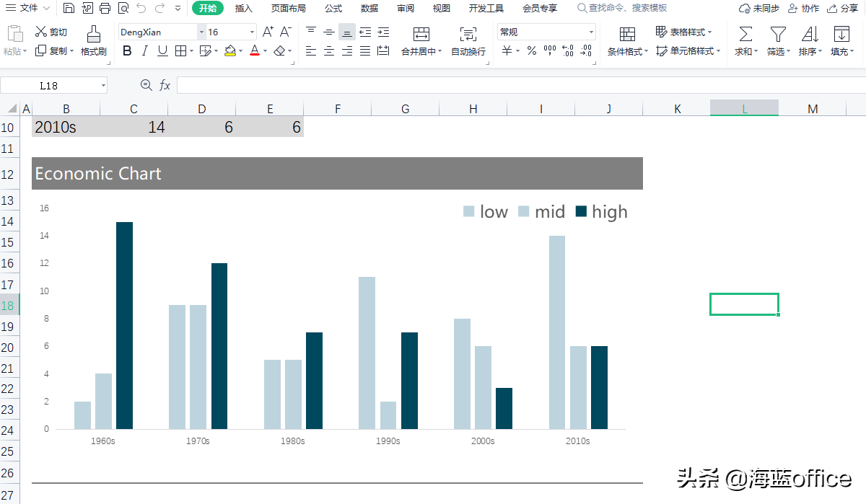Toggle middle vertical alignment
This screenshot has width=866, height=504.
(x=329, y=32)
